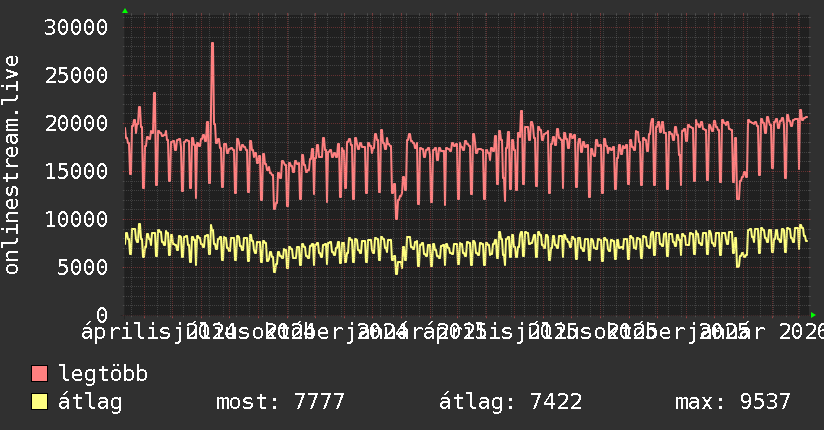824x430 pixels.
Task: Select the legtöbb legend label
Action: pos(103,374)
